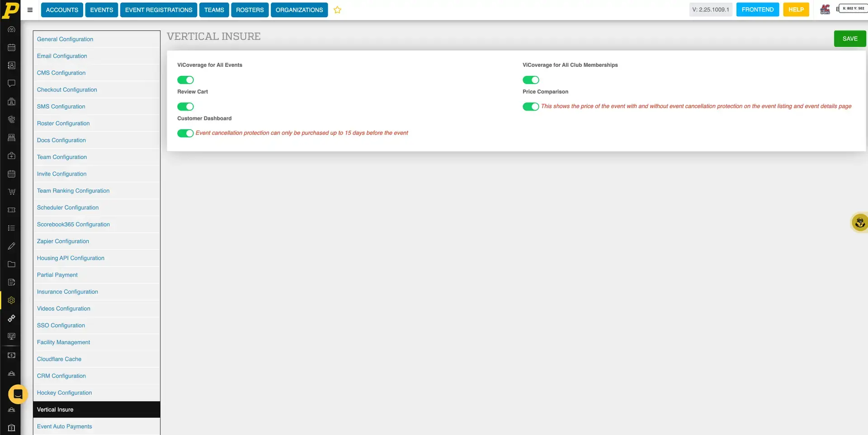Open Cloudflare Cache settings

pyautogui.click(x=96, y=359)
